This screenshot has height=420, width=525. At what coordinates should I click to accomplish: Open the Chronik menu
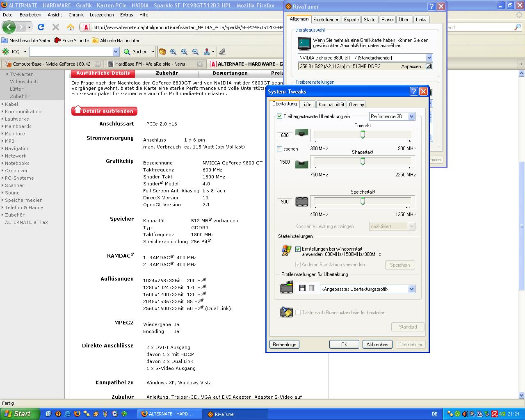76,15
